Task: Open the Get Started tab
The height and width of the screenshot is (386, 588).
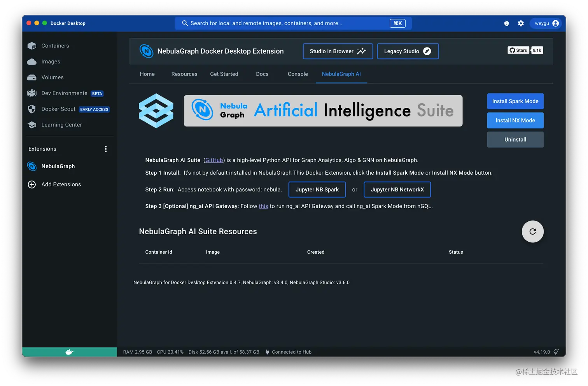Action: point(224,74)
